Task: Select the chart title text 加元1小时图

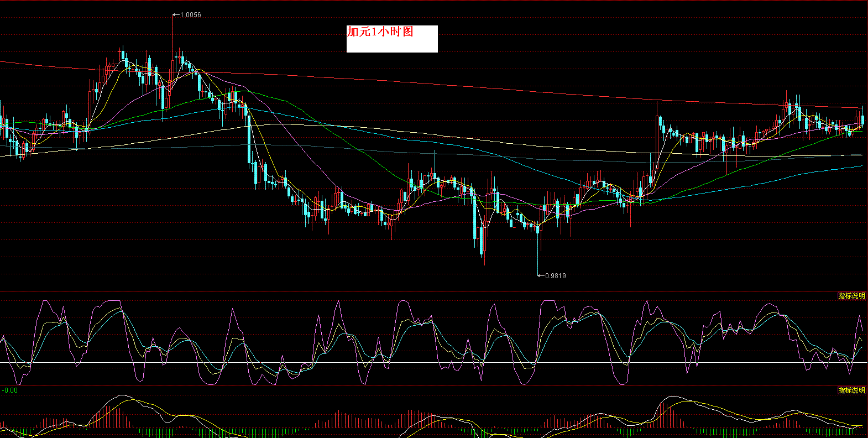Action: click(380, 32)
